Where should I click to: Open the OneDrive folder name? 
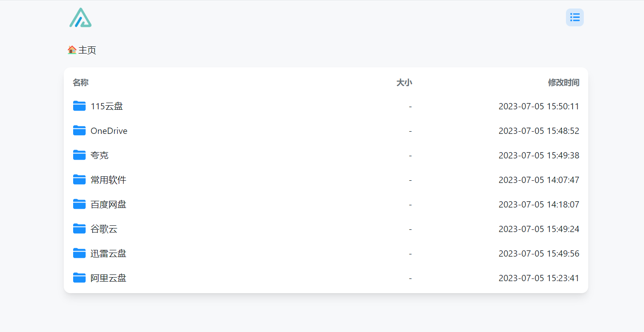pyautogui.click(x=109, y=131)
